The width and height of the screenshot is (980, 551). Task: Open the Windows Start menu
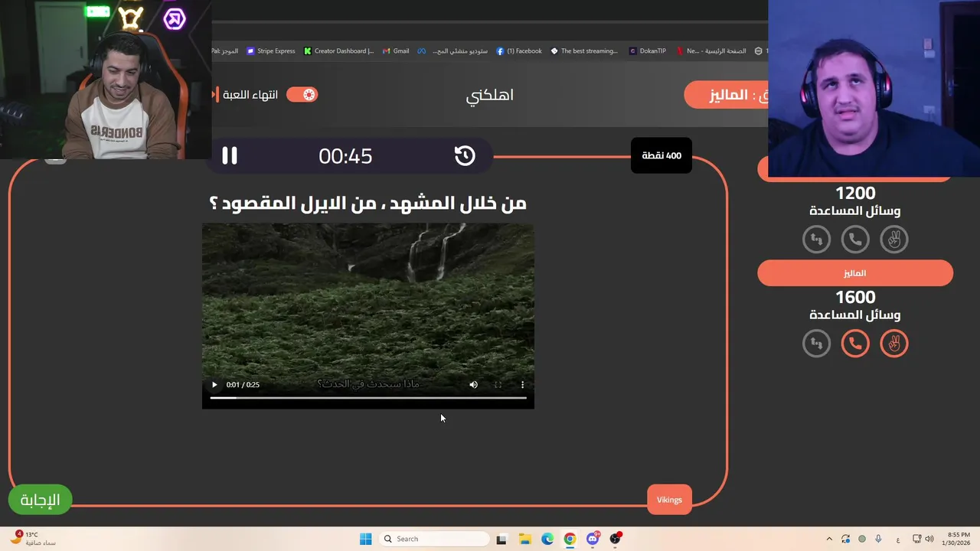[x=366, y=539]
